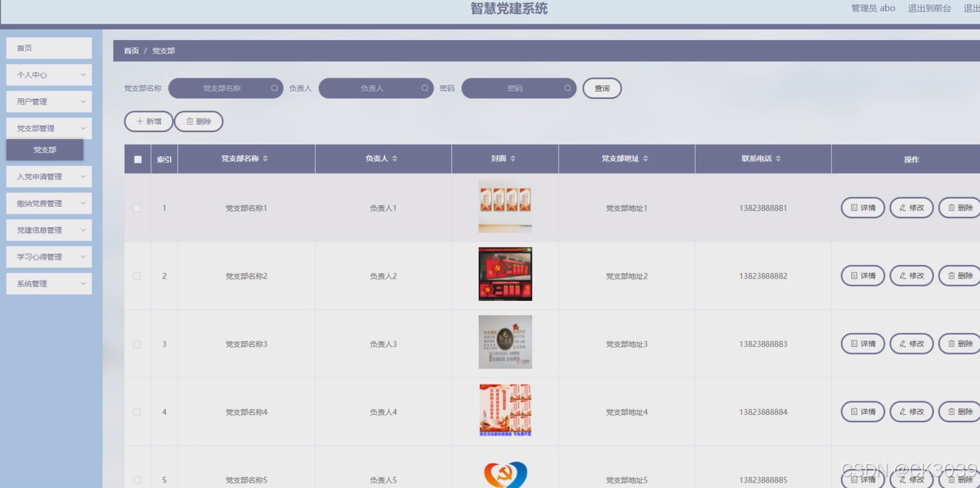
Task: Select 党支部 submenu item
Action: coord(45,150)
